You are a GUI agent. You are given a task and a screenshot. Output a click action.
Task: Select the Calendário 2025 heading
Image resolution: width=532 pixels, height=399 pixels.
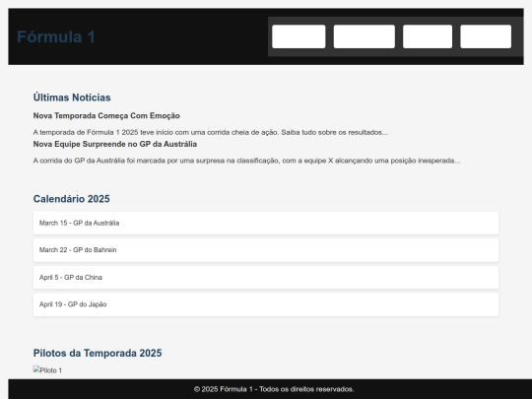(72, 199)
